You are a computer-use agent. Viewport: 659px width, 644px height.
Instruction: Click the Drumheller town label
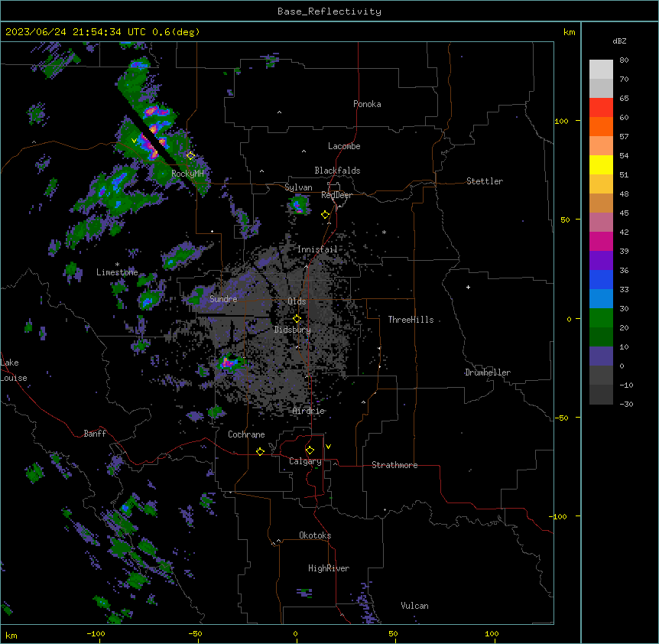(x=488, y=372)
